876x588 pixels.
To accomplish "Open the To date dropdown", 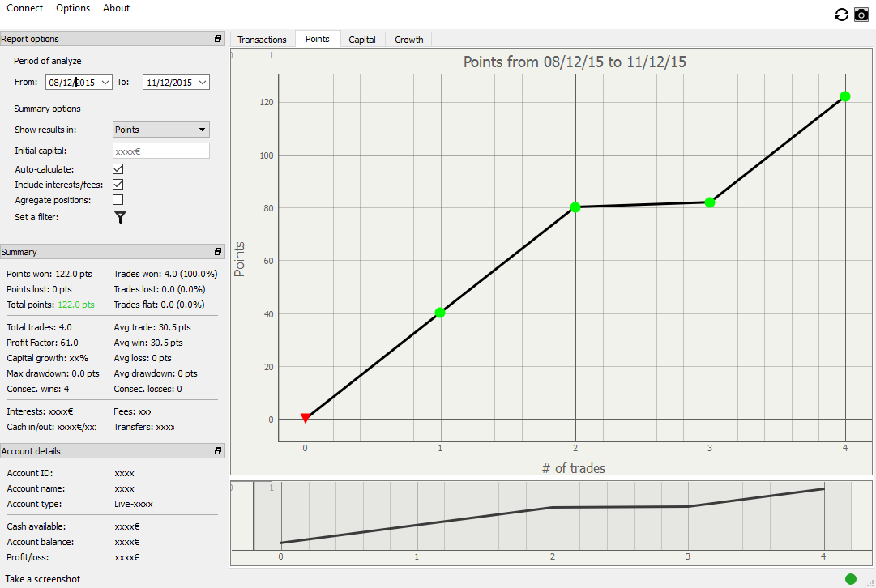I will [x=203, y=82].
